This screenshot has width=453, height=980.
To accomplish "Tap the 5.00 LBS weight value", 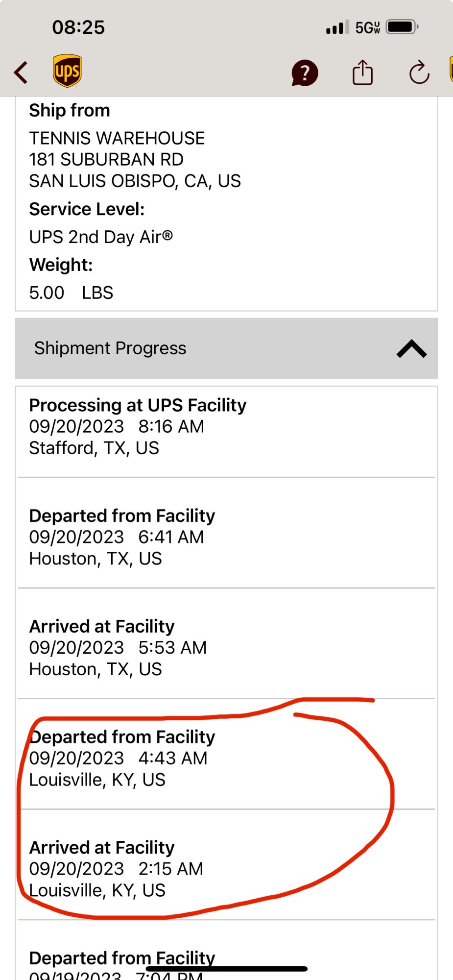I will click(71, 293).
